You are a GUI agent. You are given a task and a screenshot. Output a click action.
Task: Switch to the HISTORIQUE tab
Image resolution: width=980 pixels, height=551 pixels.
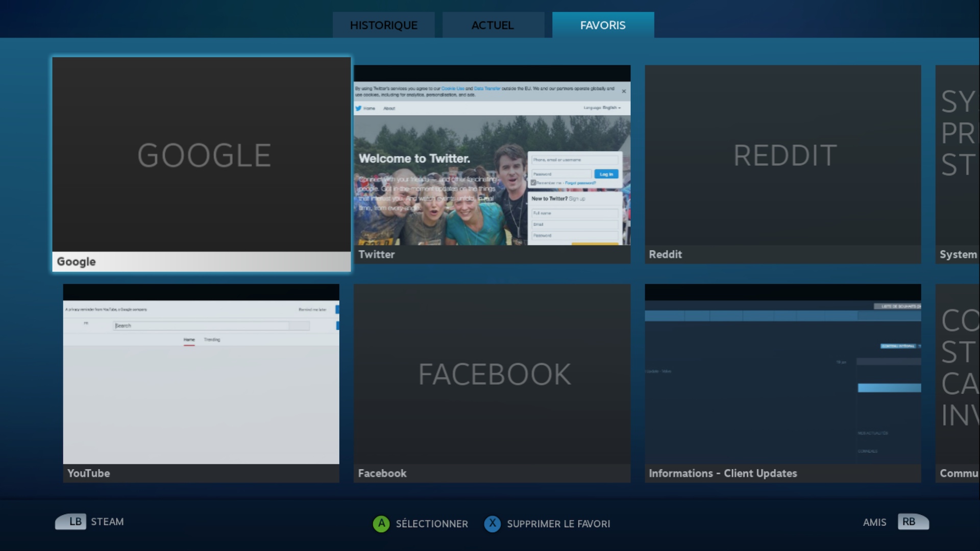tap(383, 25)
